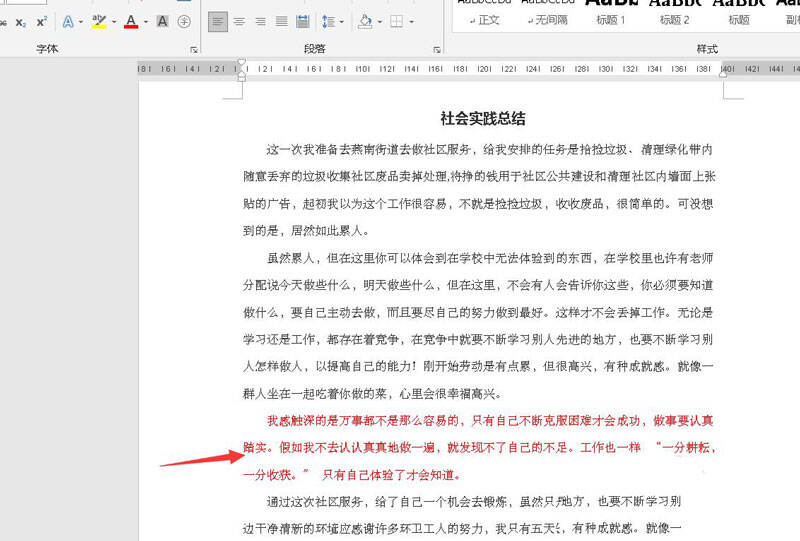
Task: Align text to the left
Action: [x=218, y=21]
